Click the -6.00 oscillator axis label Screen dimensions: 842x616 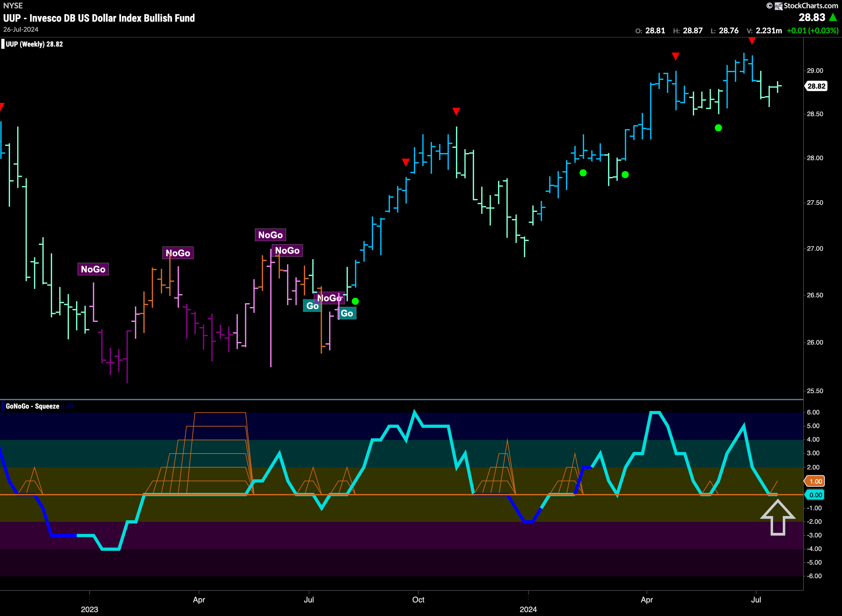[814, 576]
